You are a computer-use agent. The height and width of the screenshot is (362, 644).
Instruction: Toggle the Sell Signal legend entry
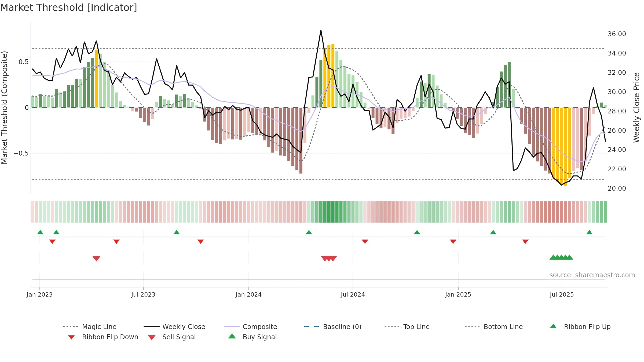click(x=172, y=337)
